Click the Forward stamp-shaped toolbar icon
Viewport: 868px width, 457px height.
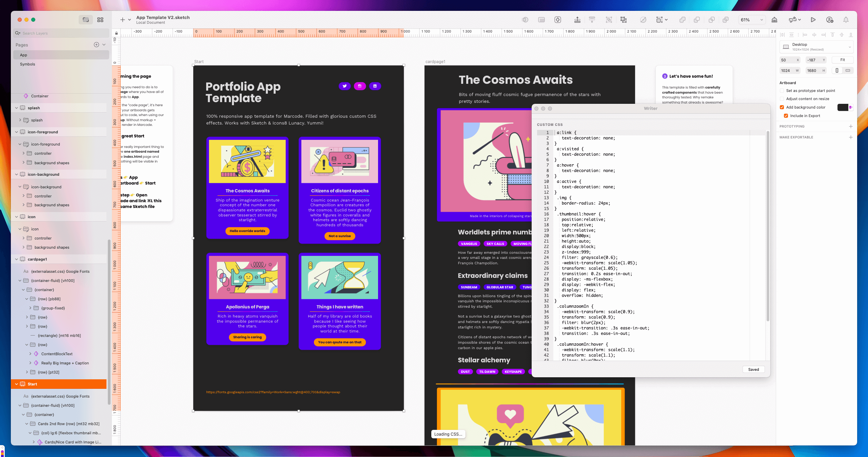(577, 20)
